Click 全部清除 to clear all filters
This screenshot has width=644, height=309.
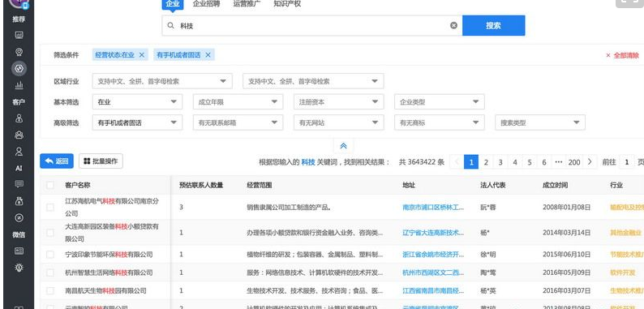point(623,55)
